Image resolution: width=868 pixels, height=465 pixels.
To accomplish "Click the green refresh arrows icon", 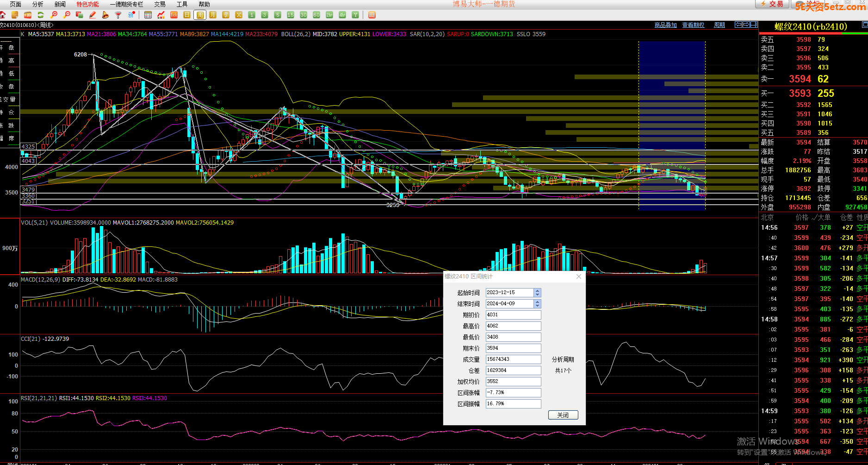I will [41, 15].
